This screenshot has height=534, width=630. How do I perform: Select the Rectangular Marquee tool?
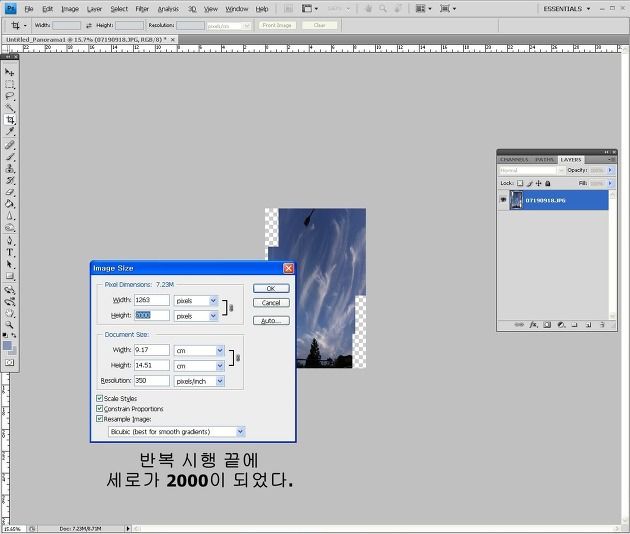(10, 85)
